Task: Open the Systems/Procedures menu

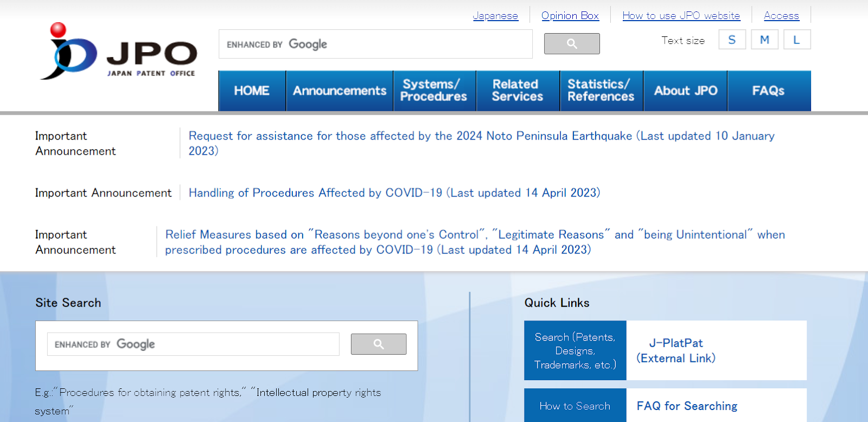Action: pos(434,91)
